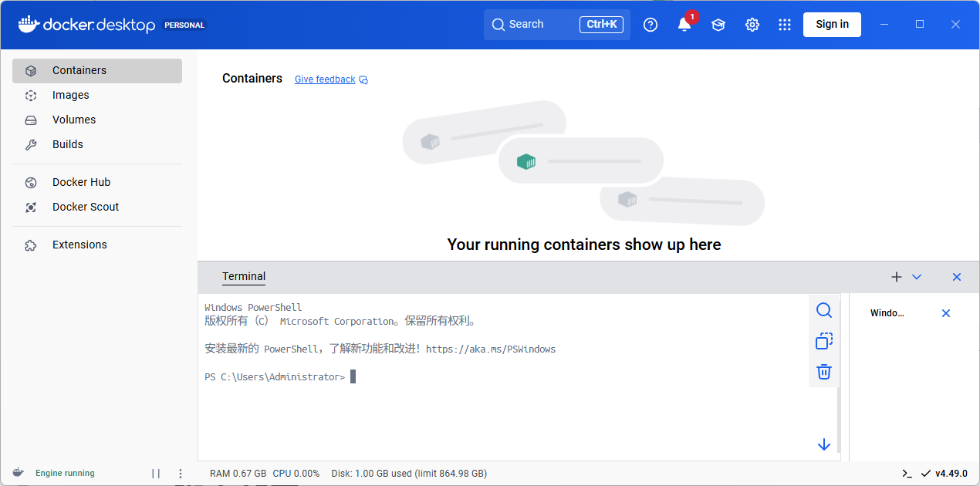Image resolution: width=980 pixels, height=486 pixels.
Task: Clear the terminal using the trash icon
Action: pos(824,372)
